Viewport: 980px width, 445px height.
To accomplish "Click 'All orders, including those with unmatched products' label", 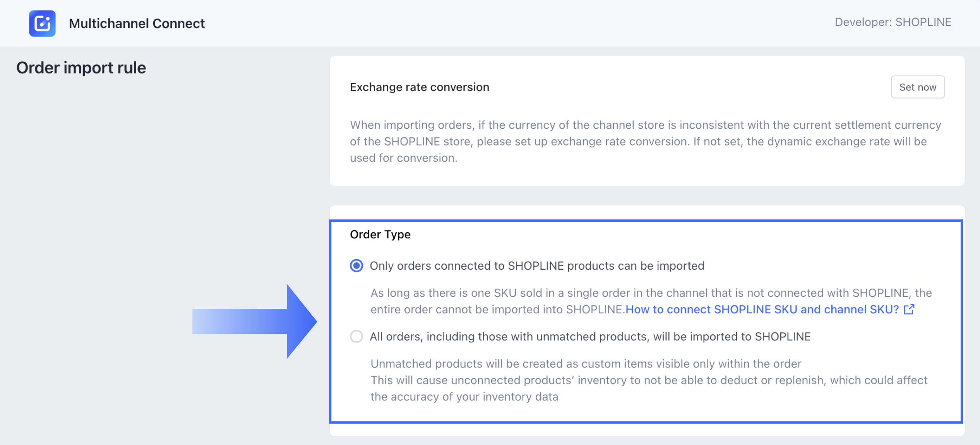I will click(x=590, y=337).
